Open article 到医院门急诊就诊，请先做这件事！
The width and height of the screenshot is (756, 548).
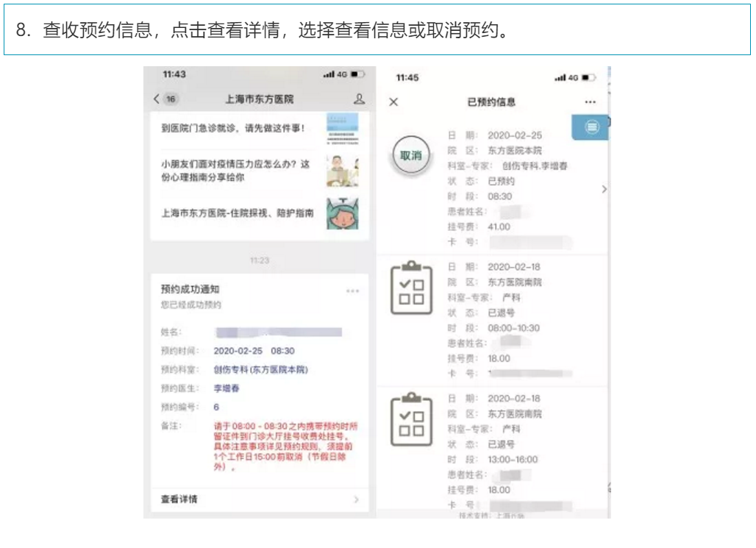point(233,128)
